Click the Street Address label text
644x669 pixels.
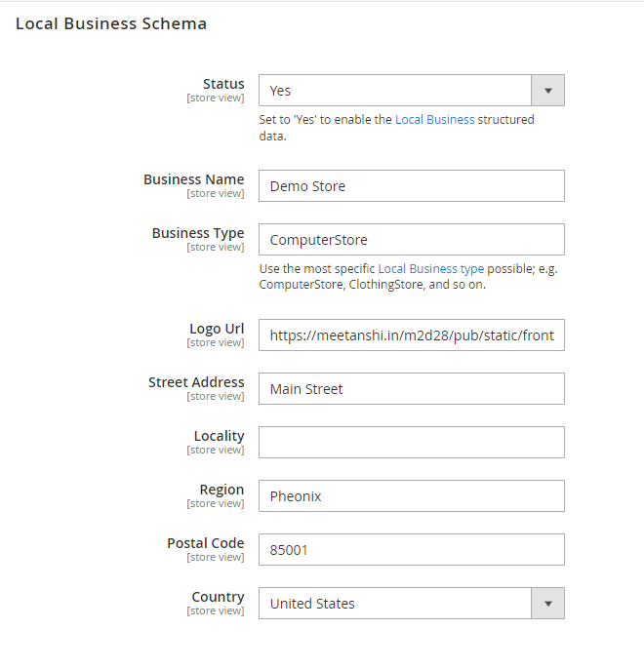(x=196, y=382)
